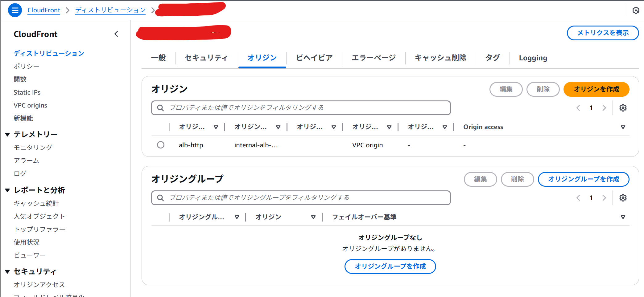Image resolution: width=644 pixels, height=297 pixels.
Task: Open オリジンアクセス in sidebar
Action: point(39,285)
